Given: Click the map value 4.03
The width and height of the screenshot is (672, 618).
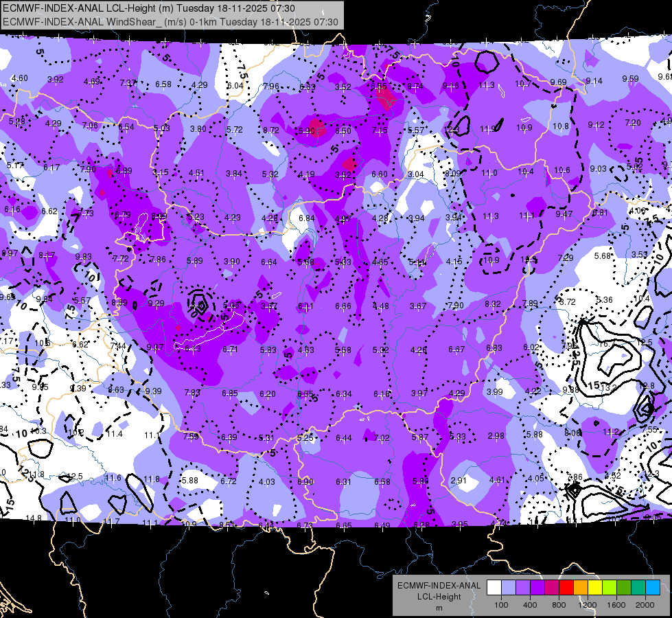Looking at the screenshot, I should tap(266, 481).
